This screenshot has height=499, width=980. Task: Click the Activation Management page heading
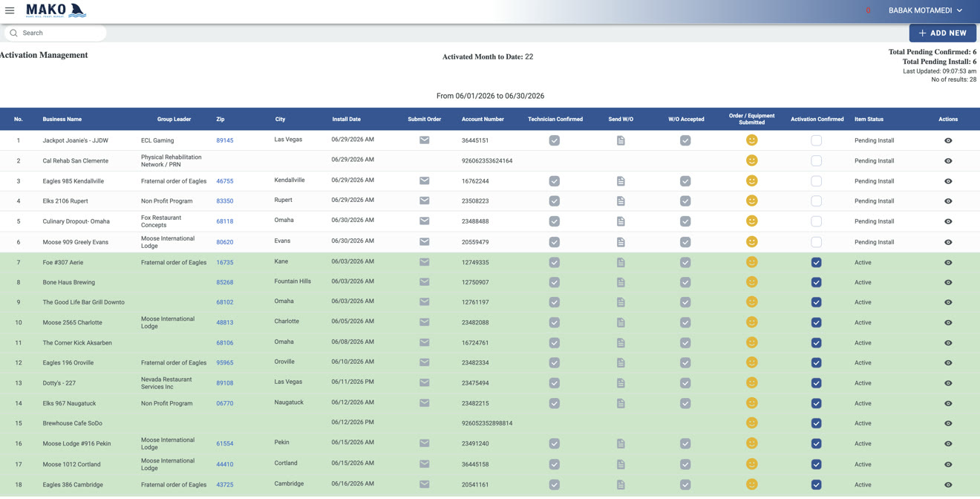[44, 55]
